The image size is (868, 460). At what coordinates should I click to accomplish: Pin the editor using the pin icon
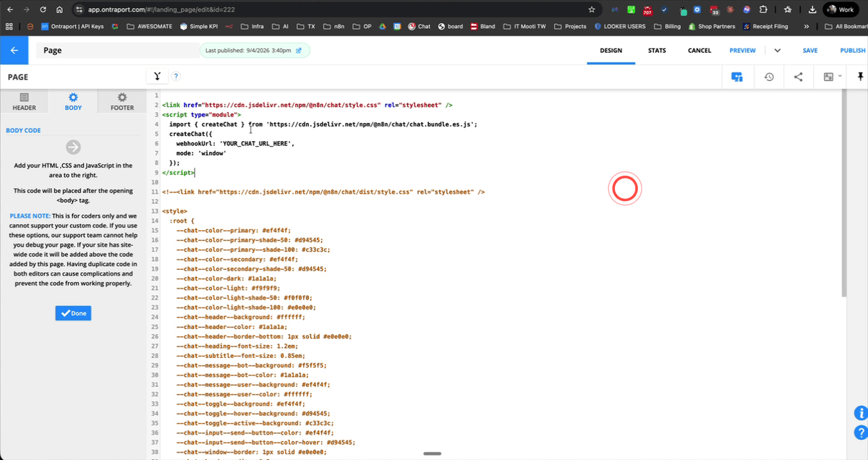(859, 76)
